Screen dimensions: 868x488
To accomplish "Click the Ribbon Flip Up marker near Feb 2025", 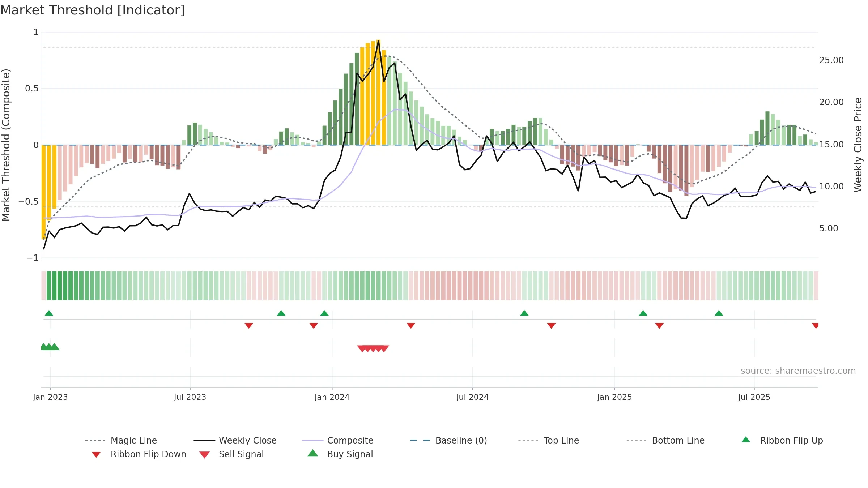I will click(x=643, y=313).
